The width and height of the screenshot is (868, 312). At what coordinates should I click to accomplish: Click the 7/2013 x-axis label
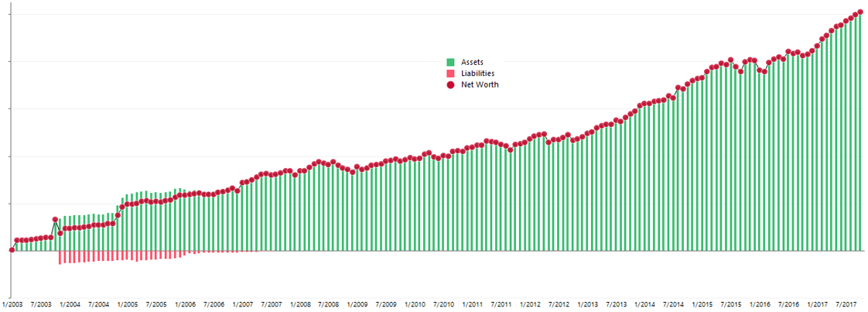617,305
